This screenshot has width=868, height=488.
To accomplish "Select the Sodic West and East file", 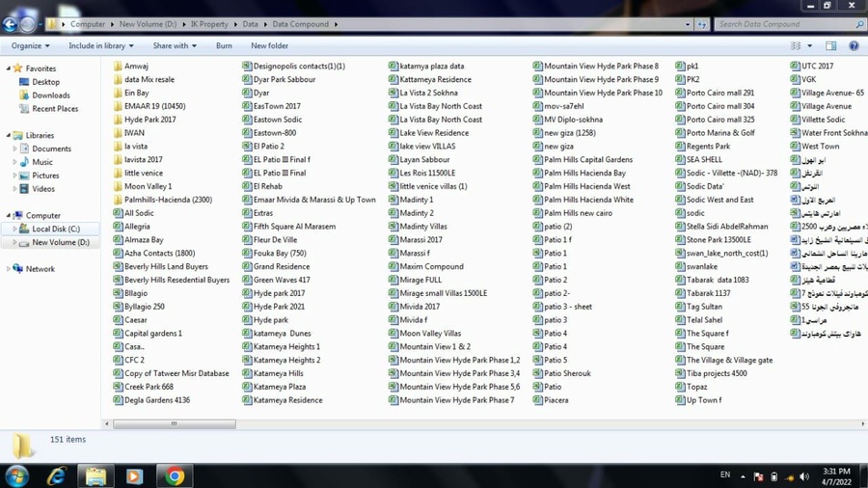I will point(719,200).
